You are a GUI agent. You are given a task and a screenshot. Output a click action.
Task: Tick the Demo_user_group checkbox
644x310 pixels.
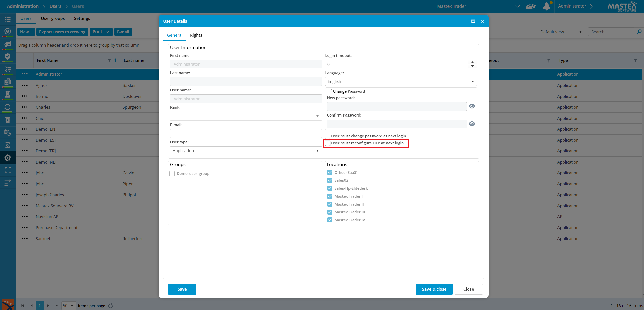172,174
